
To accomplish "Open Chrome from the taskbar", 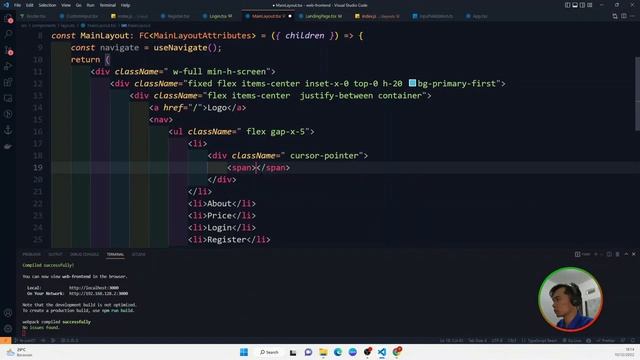I will pyautogui.click(x=397, y=352).
